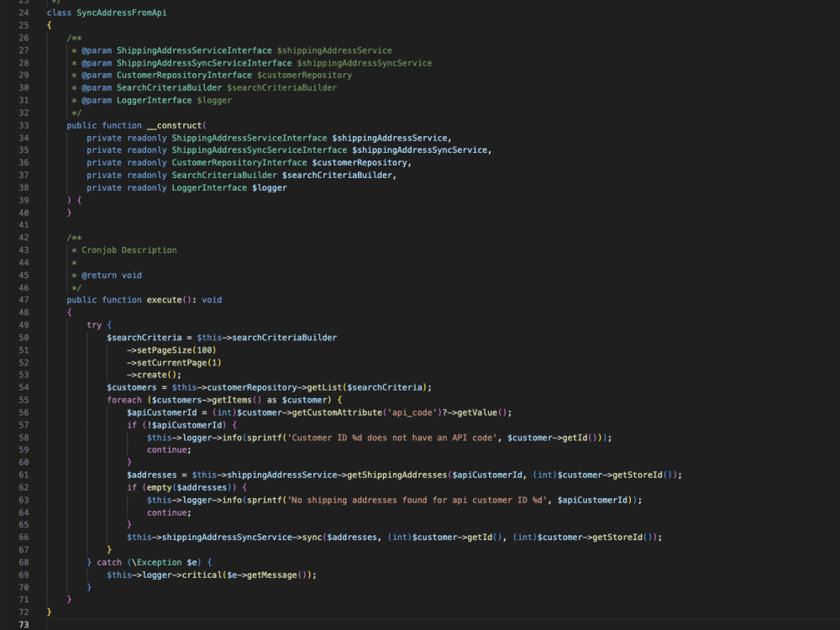
Task: Click line number 24 in the gutter
Action: [24, 13]
